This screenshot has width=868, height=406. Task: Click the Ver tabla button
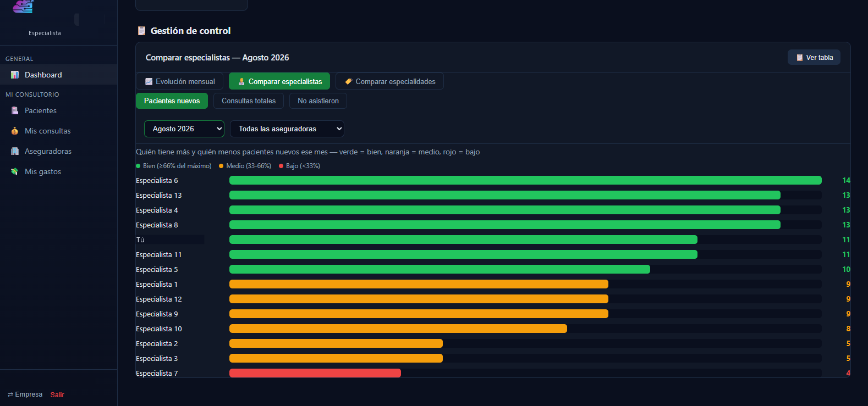[x=814, y=58]
